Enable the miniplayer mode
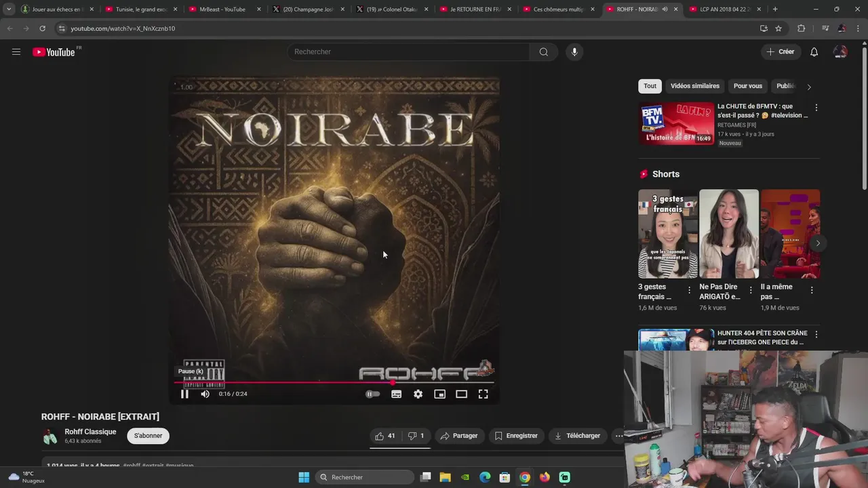 coord(440,394)
